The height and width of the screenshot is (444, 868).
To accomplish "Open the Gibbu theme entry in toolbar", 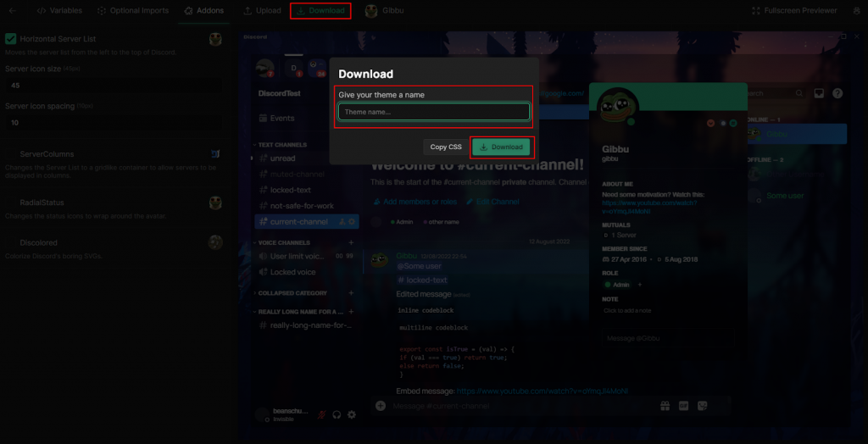I will (384, 10).
